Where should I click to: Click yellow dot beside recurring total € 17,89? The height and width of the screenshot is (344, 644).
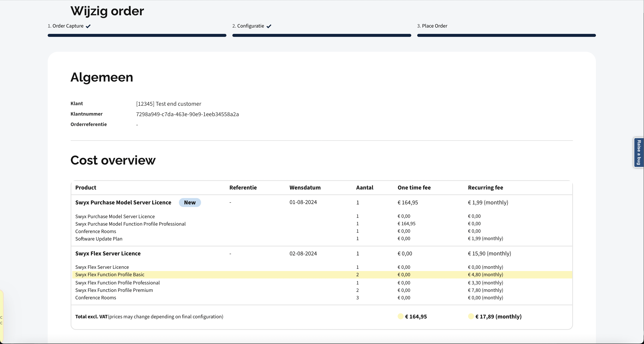click(x=471, y=316)
